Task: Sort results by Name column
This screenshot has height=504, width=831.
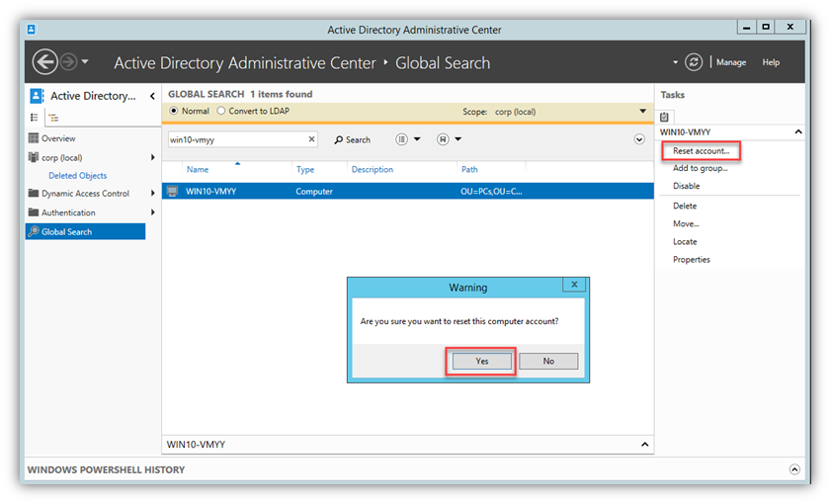Action: 198,170
